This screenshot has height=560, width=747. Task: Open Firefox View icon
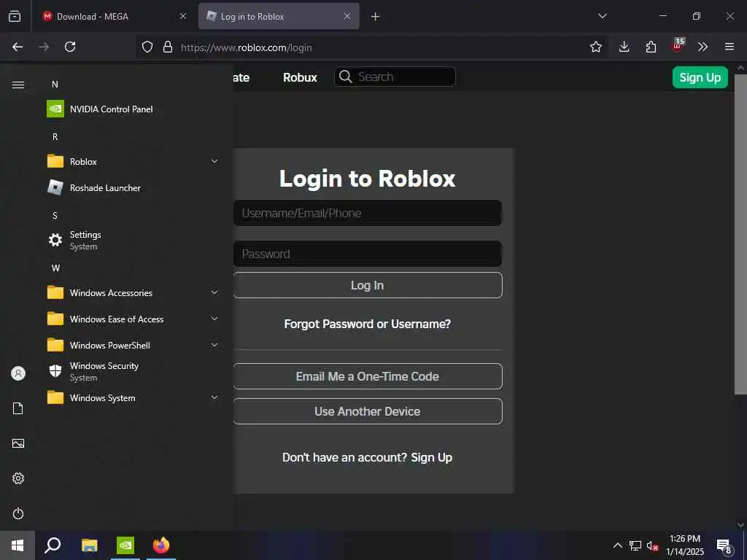pos(15,16)
